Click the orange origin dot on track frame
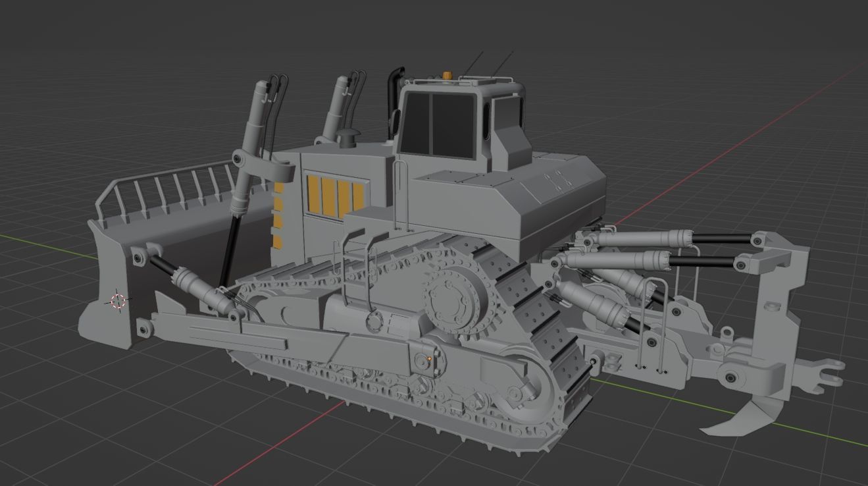The height and width of the screenshot is (486, 868). pyautogui.click(x=429, y=359)
